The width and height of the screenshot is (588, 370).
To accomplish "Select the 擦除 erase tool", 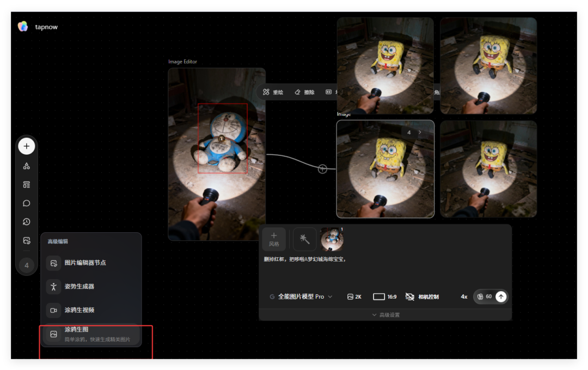I will pyautogui.click(x=304, y=92).
